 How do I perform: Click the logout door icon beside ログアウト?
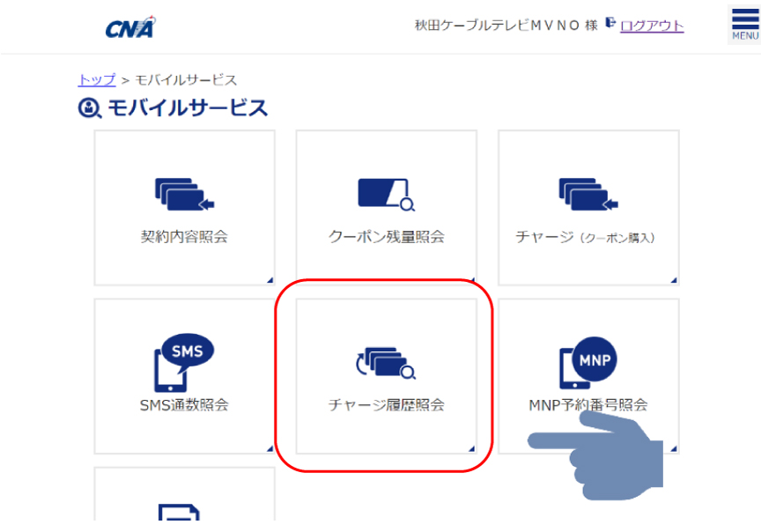tap(610, 23)
